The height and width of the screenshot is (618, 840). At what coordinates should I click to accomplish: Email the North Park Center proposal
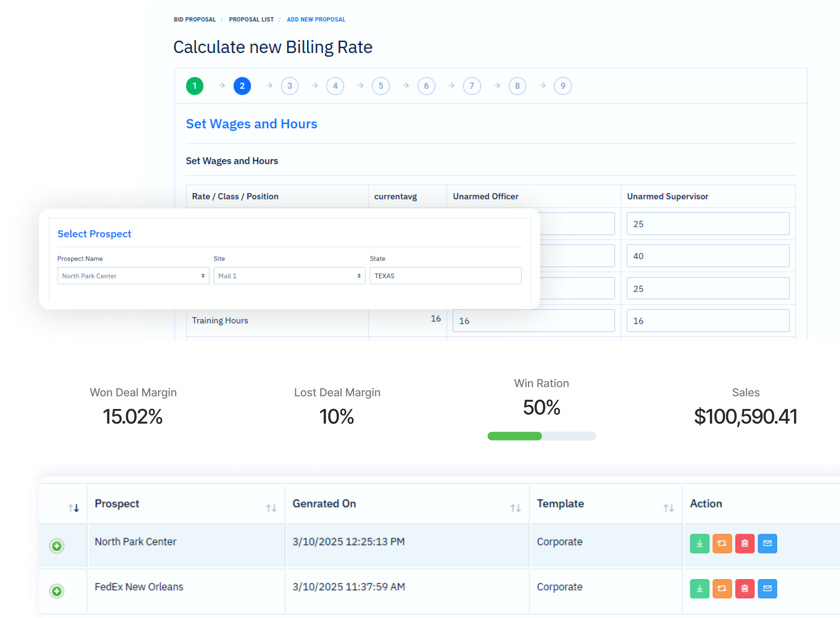tap(767, 543)
